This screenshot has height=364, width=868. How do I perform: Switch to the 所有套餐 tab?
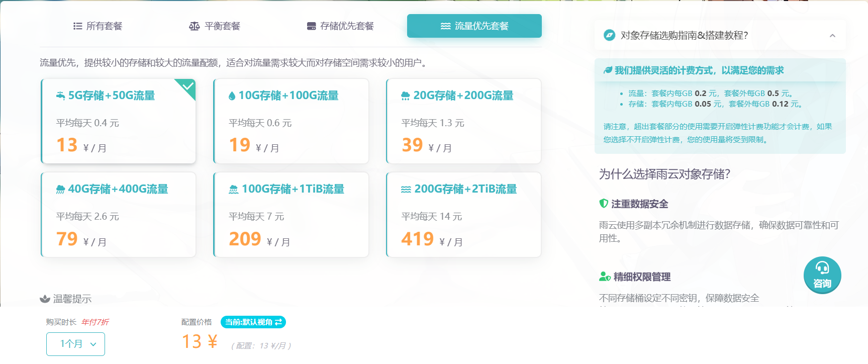pos(98,26)
